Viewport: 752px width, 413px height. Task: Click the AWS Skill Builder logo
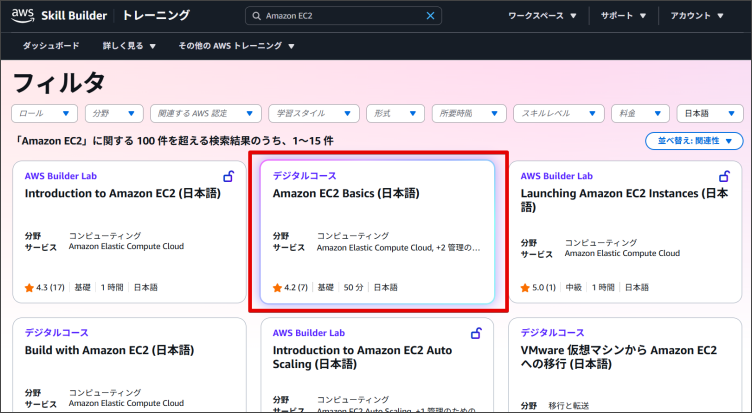[x=60, y=16]
